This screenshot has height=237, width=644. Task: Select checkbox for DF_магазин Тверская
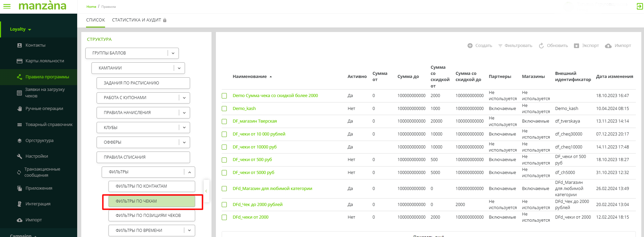click(224, 121)
